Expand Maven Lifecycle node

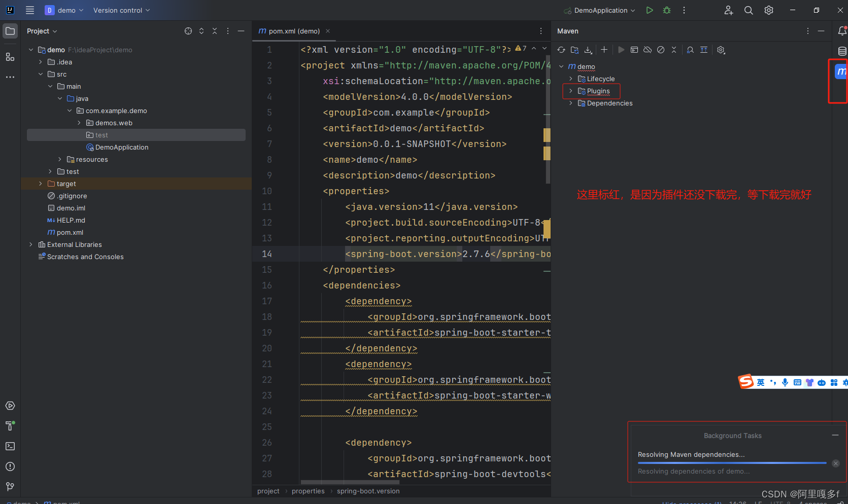(571, 79)
